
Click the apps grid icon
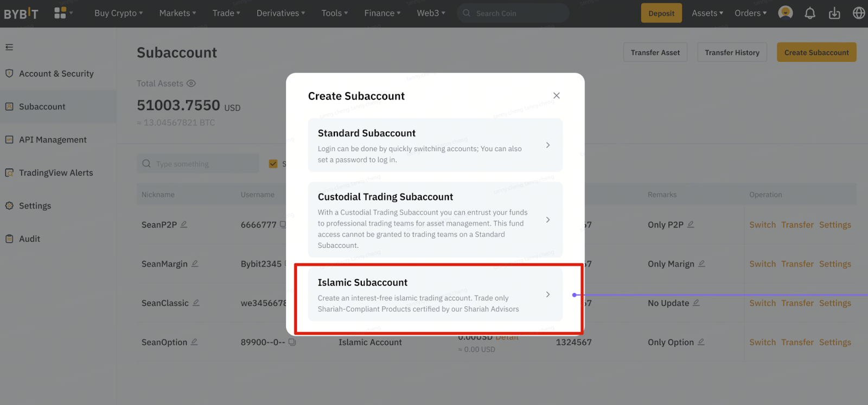60,13
